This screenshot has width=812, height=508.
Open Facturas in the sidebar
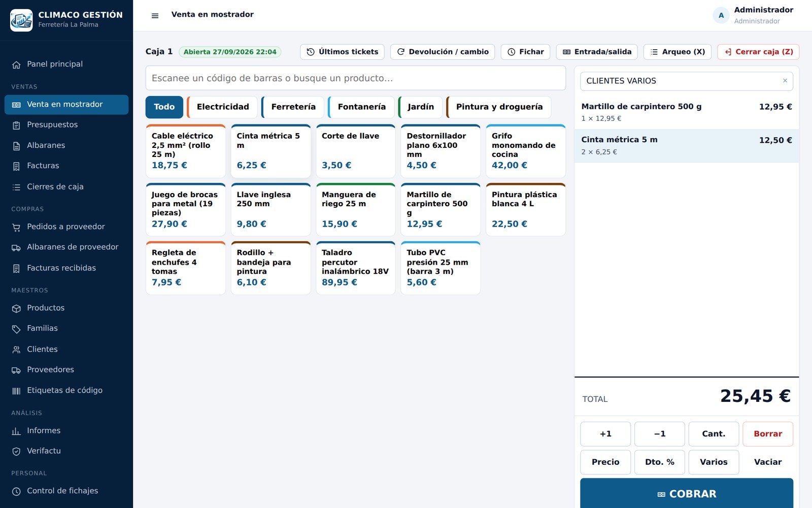coord(66,166)
